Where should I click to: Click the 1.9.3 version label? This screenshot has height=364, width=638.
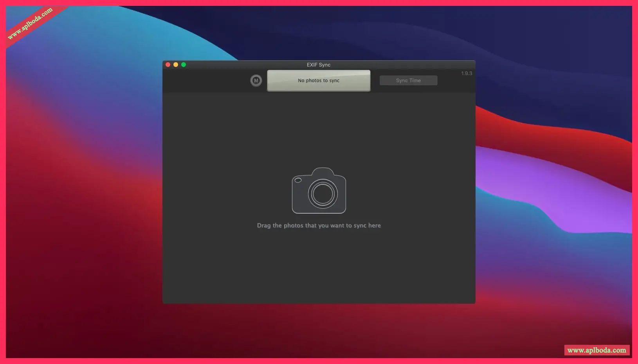click(466, 74)
